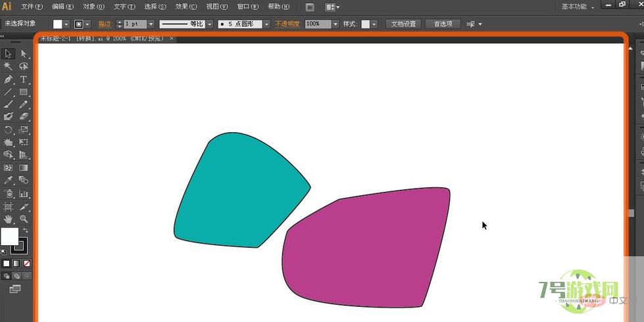Screen dimensions: 644x322
Task: Set paint mode to Gradient
Action: (x=16, y=264)
